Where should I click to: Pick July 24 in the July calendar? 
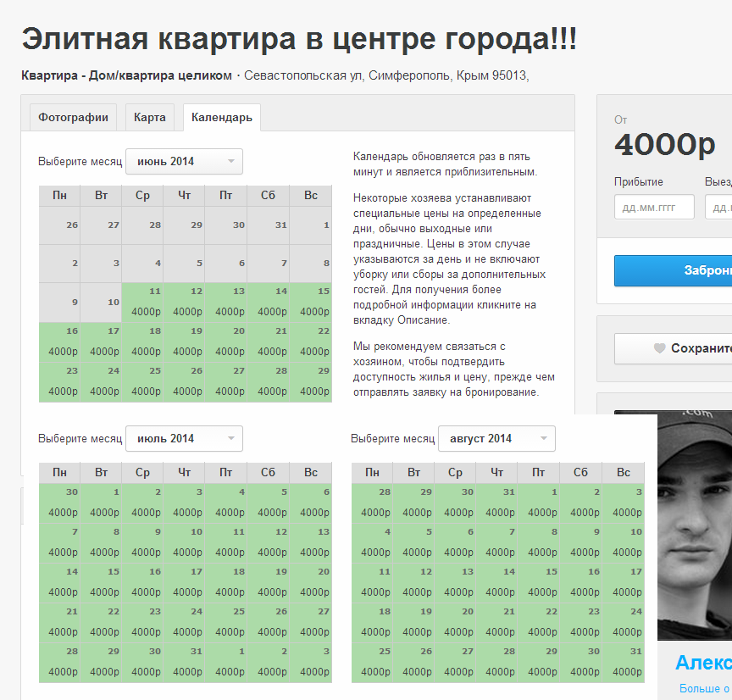pos(185,623)
